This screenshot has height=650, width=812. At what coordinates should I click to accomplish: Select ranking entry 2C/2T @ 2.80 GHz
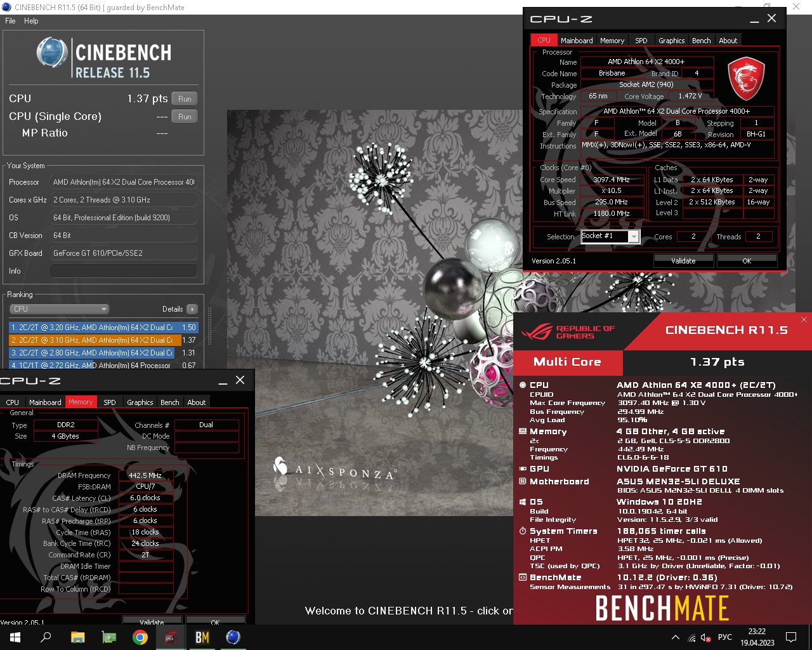coord(103,353)
